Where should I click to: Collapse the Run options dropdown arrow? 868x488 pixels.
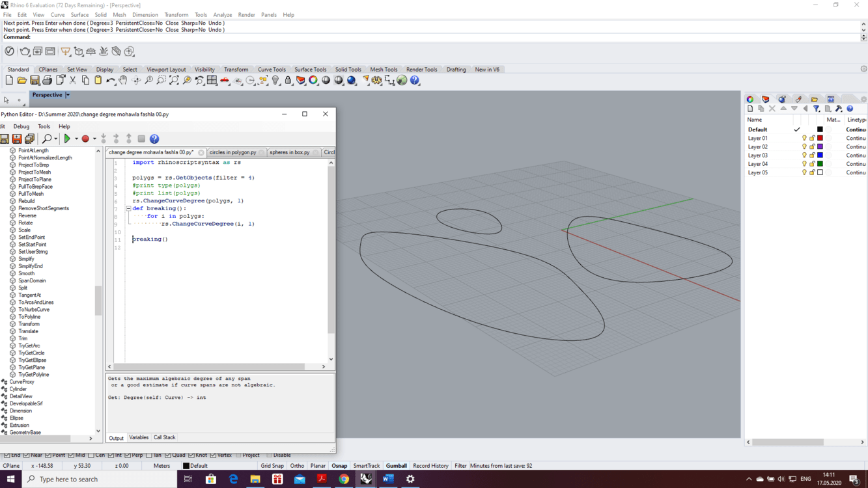coord(77,139)
